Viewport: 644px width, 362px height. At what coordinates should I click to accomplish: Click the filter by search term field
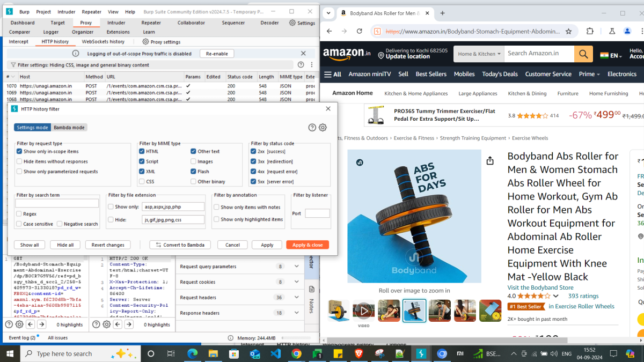[x=57, y=203]
